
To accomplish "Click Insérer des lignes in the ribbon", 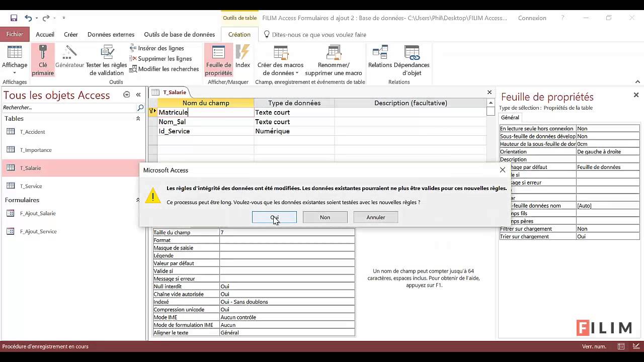I will (156, 48).
